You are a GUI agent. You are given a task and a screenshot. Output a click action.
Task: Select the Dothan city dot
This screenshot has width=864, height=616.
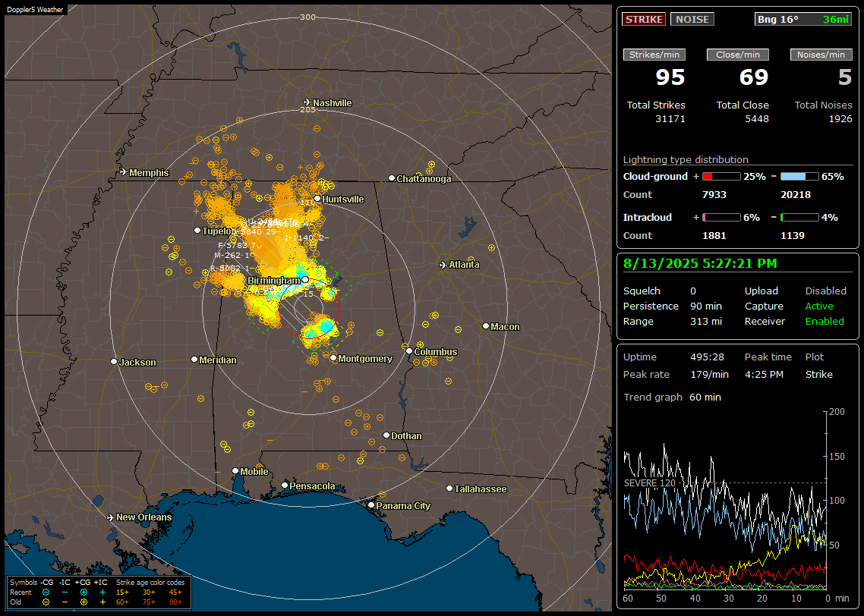coord(386,435)
